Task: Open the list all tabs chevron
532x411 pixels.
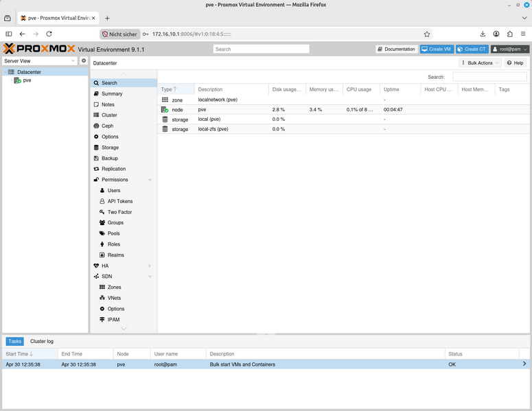Action: point(524,18)
